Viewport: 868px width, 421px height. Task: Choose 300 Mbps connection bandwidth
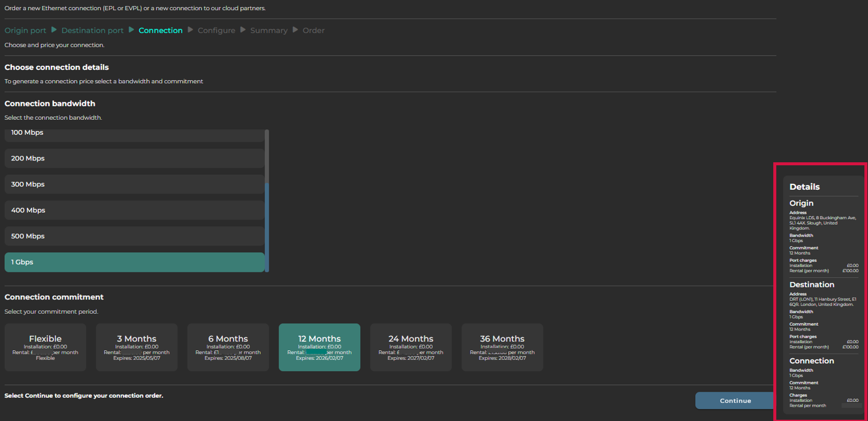pos(134,184)
